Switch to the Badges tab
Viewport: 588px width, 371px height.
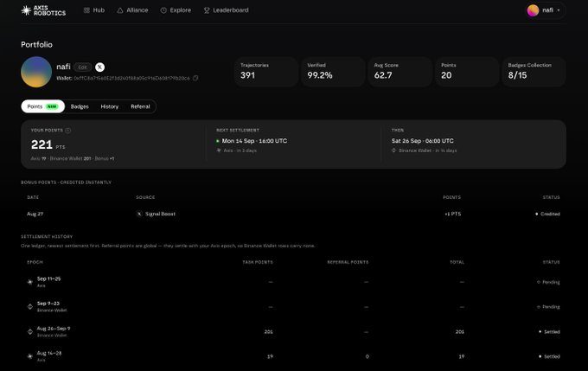click(80, 106)
